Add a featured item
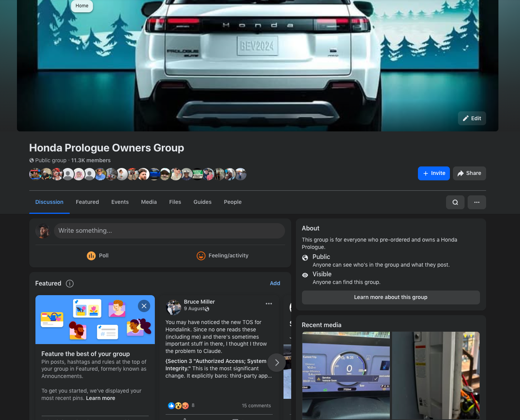520x420 pixels. point(275,283)
